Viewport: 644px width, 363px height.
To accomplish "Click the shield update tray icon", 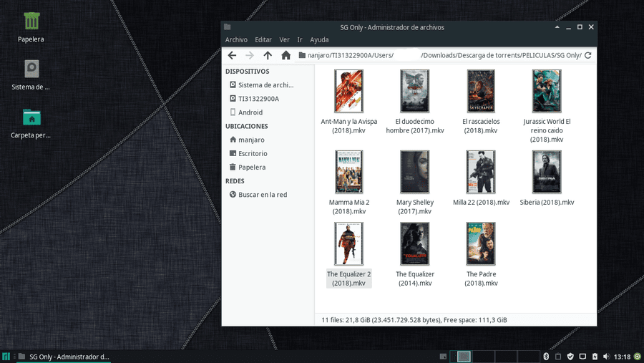I will coord(570,357).
